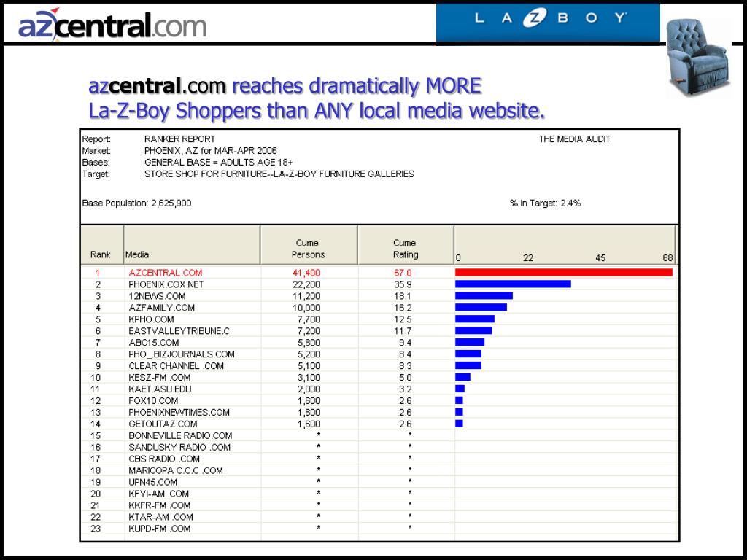
Task: Click the KUPD-FM .COM entry
Action: click(159, 529)
